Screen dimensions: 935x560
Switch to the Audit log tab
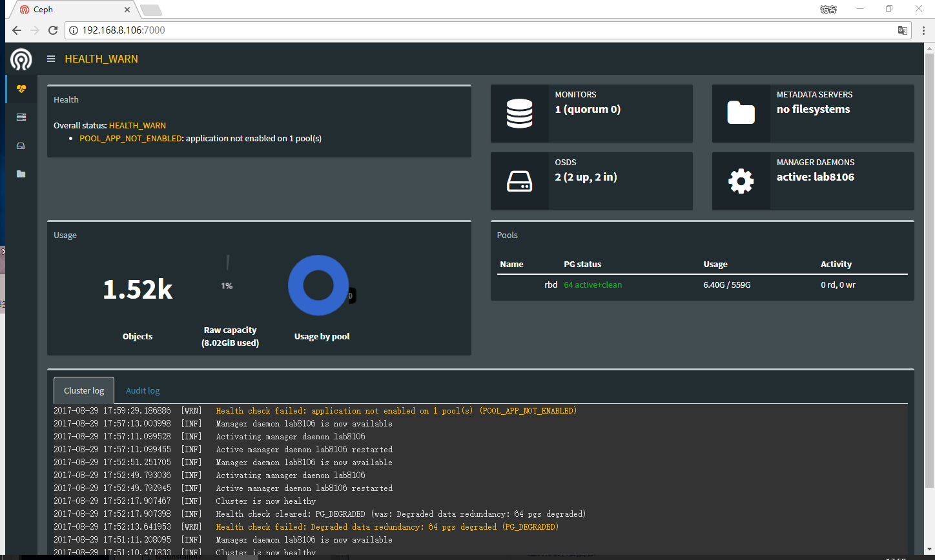pyautogui.click(x=143, y=390)
